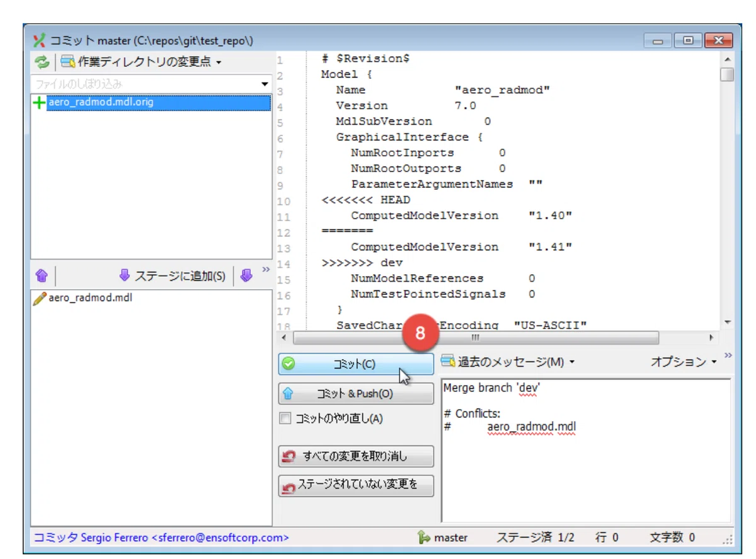Click the up-arrow icon on コミット & Push button
Viewport: 756px width, 559px height.
click(x=289, y=393)
